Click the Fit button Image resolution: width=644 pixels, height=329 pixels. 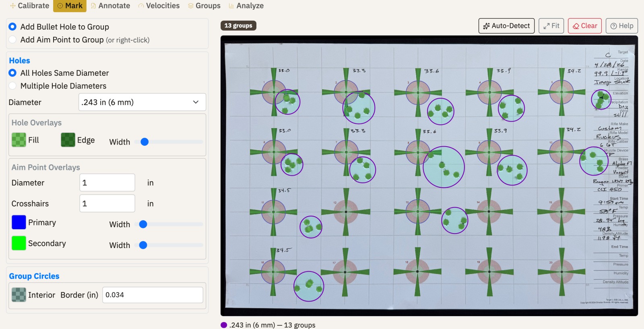pyautogui.click(x=551, y=26)
